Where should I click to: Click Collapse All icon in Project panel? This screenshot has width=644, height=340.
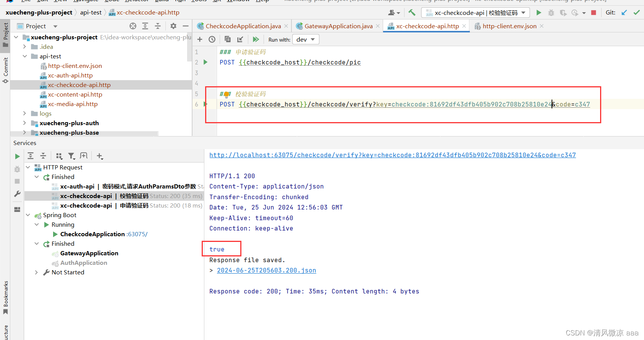point(158,26)
